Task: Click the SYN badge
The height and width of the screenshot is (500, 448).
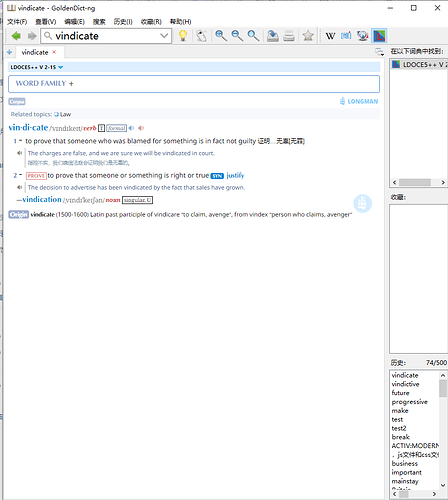Action: (217, 176)
